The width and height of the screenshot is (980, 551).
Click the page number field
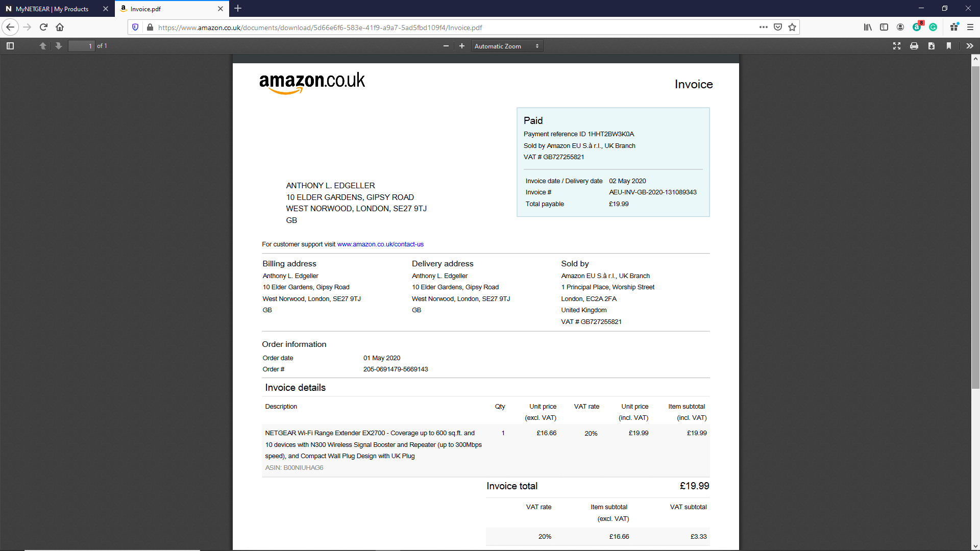[x=82, y=46]
